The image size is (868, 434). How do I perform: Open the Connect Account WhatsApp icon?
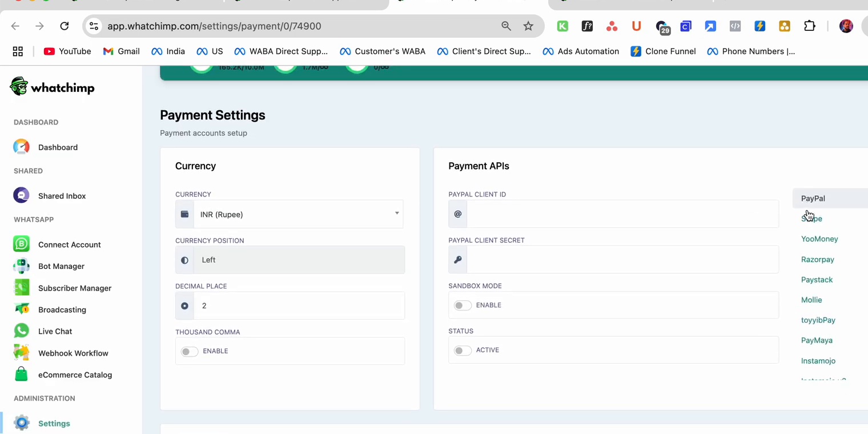(21, 244)
